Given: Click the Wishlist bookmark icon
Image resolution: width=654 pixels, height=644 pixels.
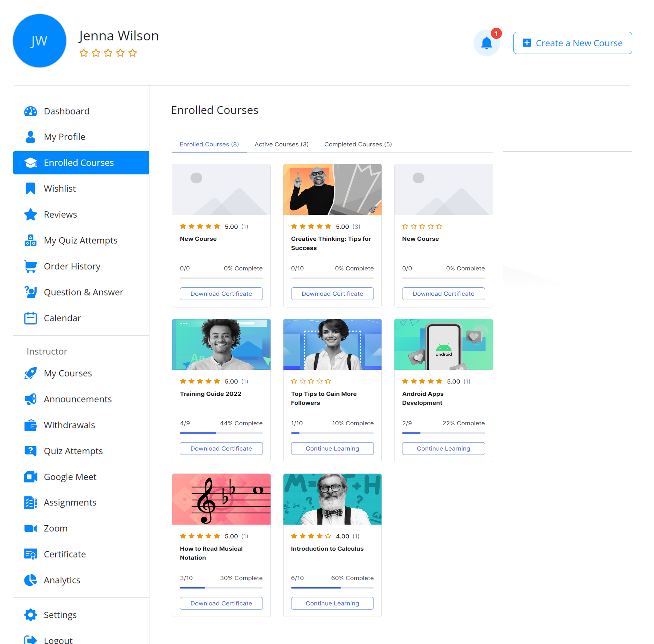Looking at the screenshot, I should coord(30,189).
